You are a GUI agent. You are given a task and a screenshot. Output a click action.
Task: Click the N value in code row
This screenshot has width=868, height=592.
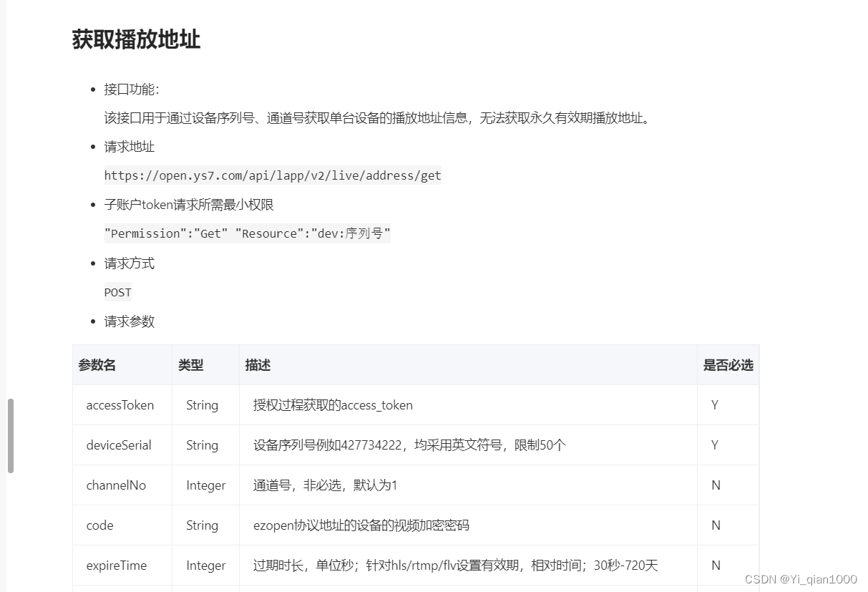[x=716, y=525]
